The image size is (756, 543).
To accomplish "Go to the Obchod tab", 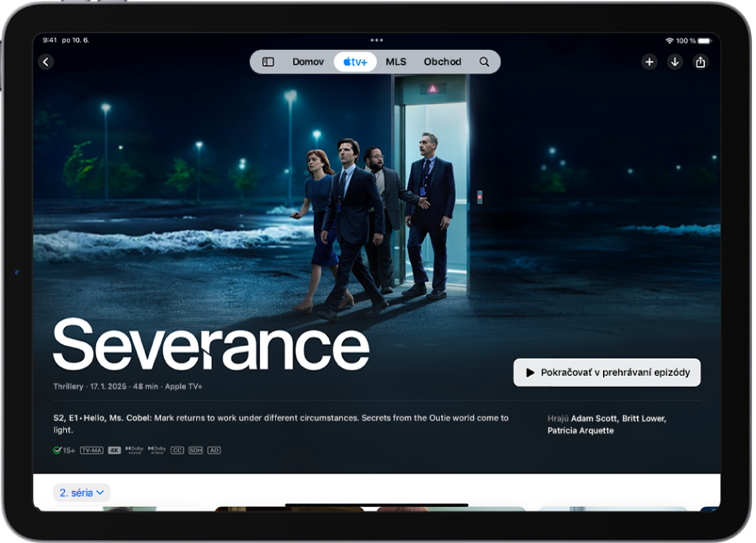I will pyautogui.click(x=442, y=61).
